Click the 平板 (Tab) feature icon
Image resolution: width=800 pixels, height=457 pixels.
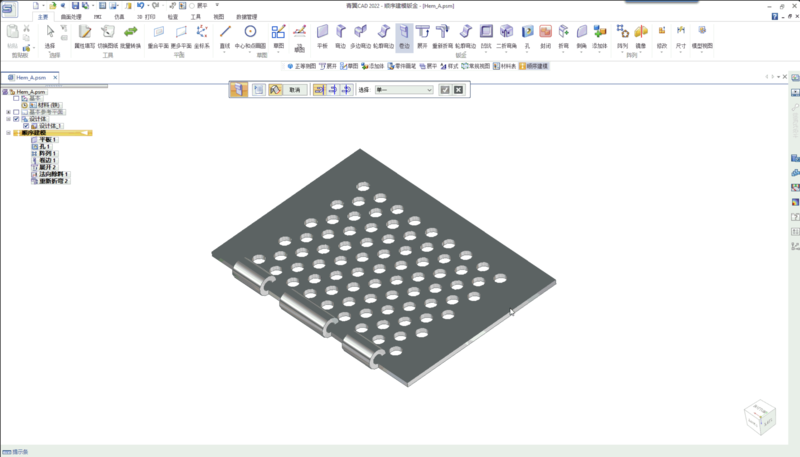322,33
